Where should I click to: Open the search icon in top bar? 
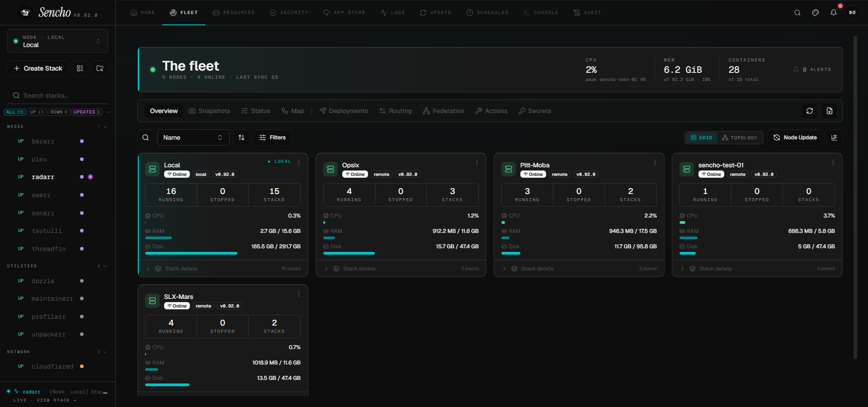(797, 13)
